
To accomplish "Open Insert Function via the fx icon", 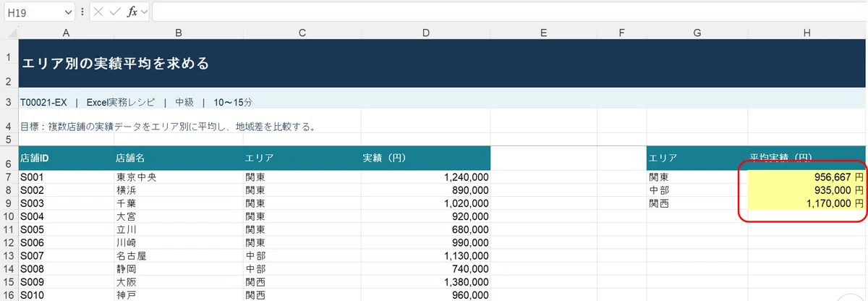I will point(132,12).
